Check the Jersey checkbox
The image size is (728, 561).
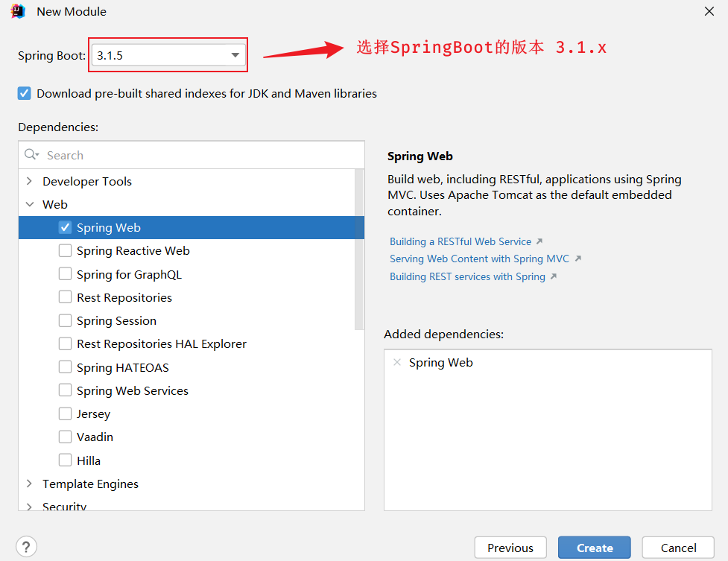coord(65,413)
